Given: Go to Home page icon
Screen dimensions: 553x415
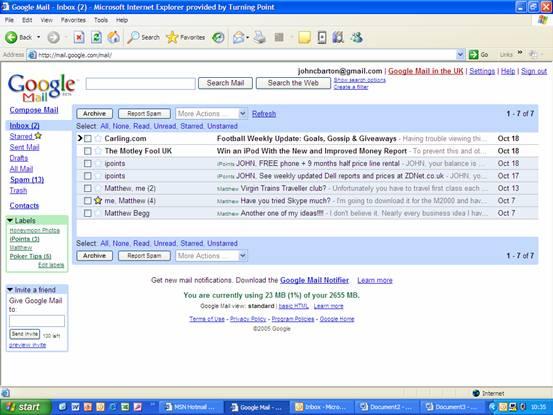Looking at the screenshot, I should 114,37.
